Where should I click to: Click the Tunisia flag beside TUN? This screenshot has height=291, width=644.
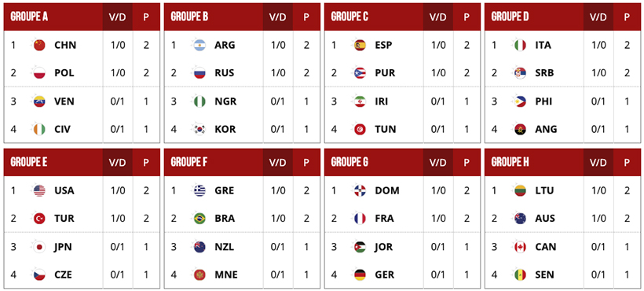pos(360,130)
